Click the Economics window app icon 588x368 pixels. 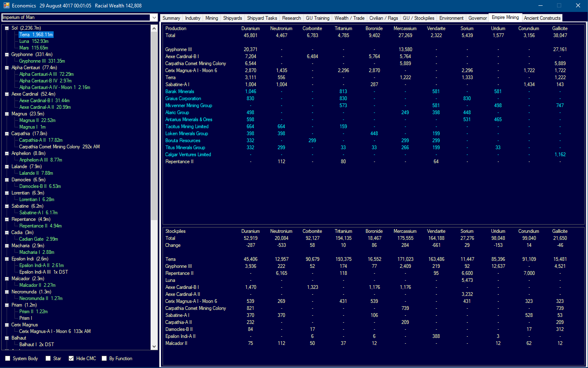click(x=6, y=5)
